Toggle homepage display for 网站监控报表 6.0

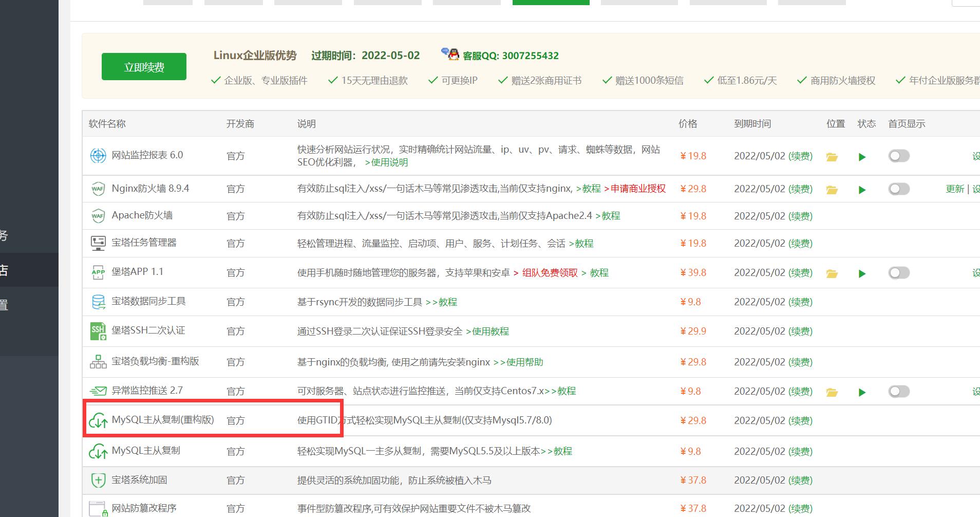[899, 156]
